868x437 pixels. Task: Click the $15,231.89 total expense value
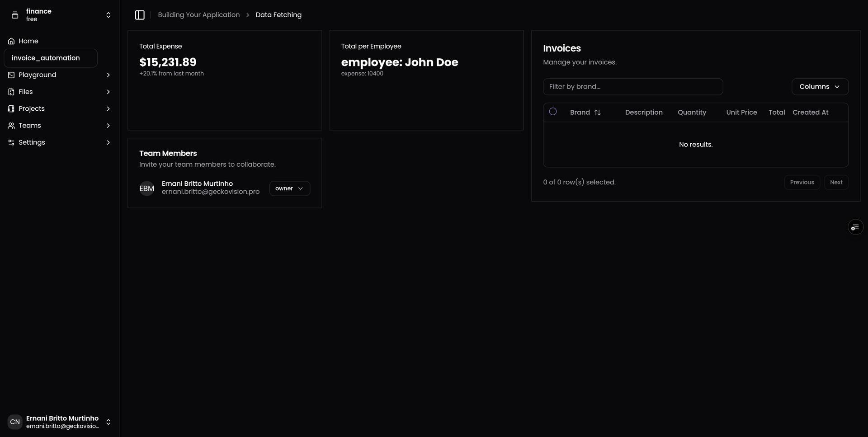[168, 62]
